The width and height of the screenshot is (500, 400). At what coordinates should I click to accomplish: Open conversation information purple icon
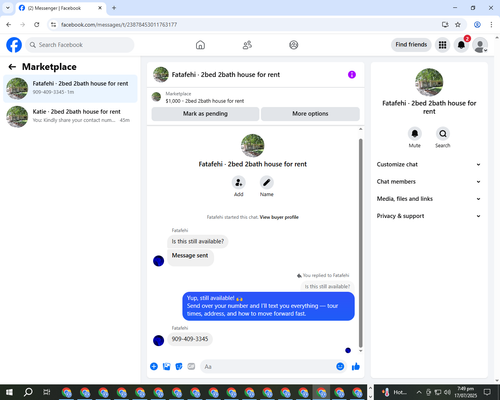tap(352, 75)
